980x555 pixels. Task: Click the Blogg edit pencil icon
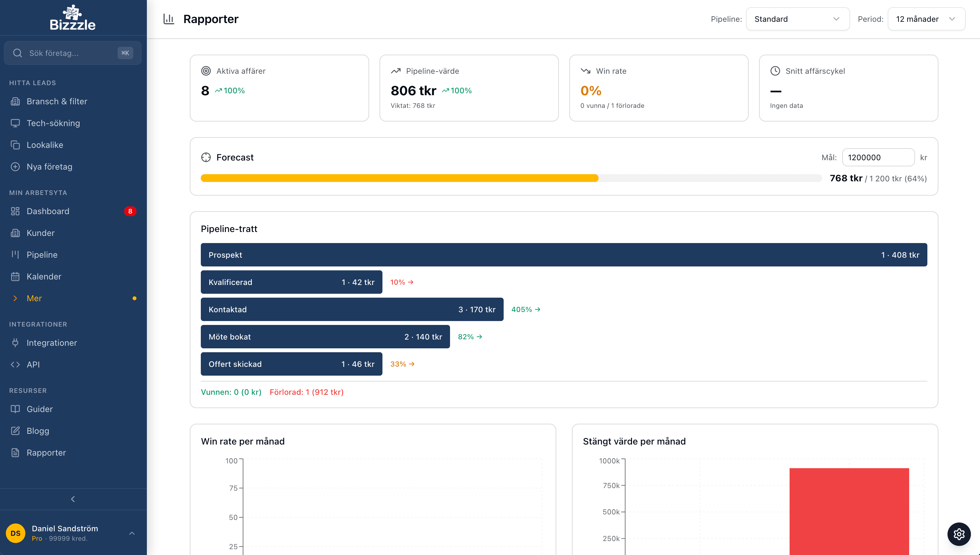[15, 431]
